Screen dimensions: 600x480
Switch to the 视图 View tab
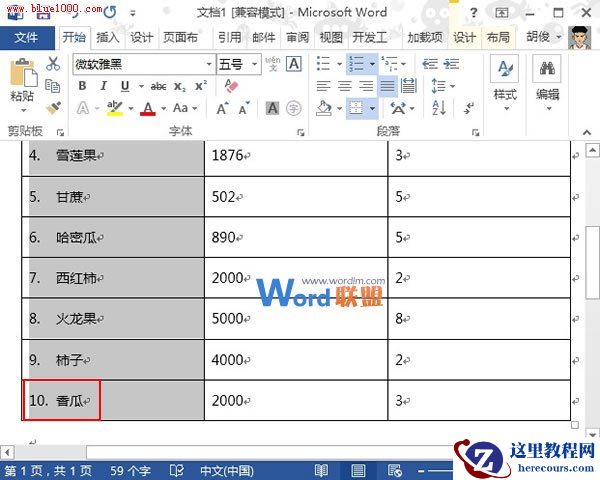(331, 38)
